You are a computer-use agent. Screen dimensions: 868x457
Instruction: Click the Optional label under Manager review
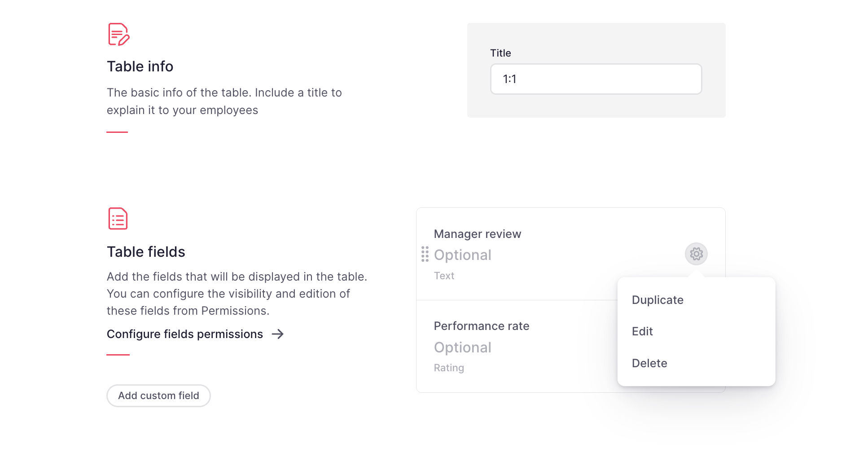[463, 255]
